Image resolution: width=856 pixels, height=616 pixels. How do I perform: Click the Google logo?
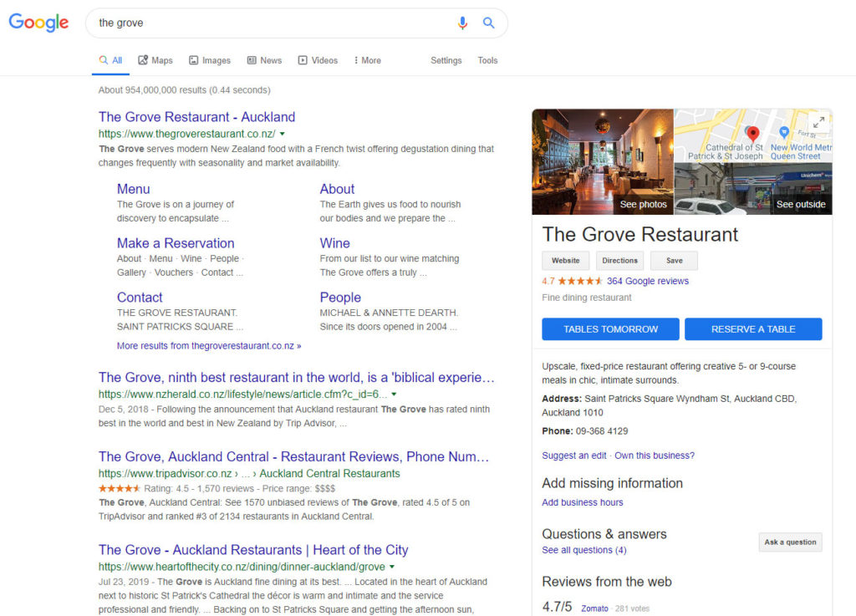click(38, 23)
